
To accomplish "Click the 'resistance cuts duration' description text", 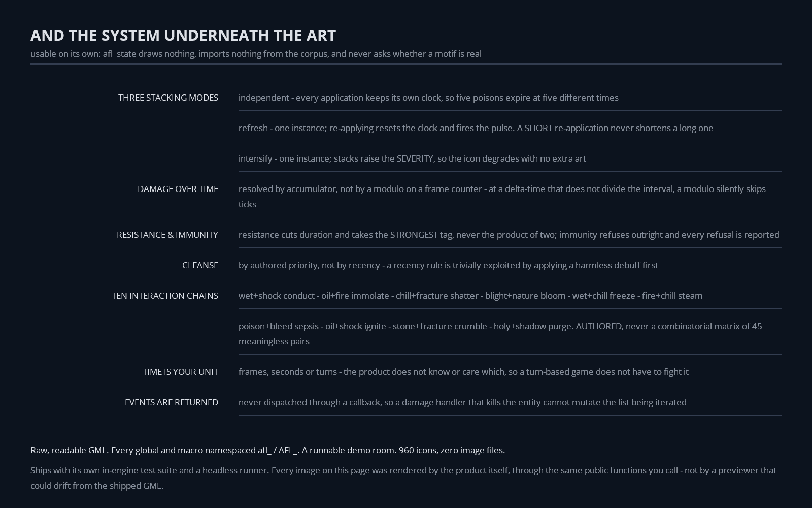I will click(509, 235).
